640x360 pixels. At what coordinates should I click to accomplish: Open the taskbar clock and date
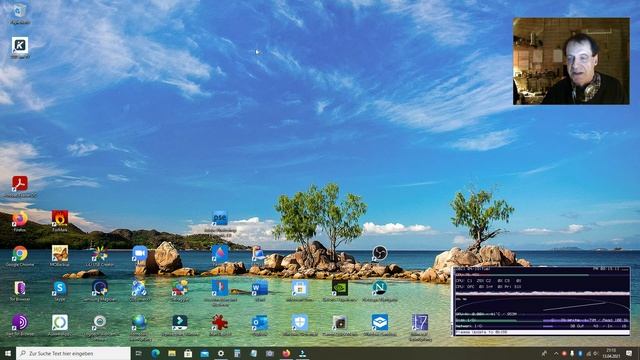pyautogui.click(x=611, y=353)
